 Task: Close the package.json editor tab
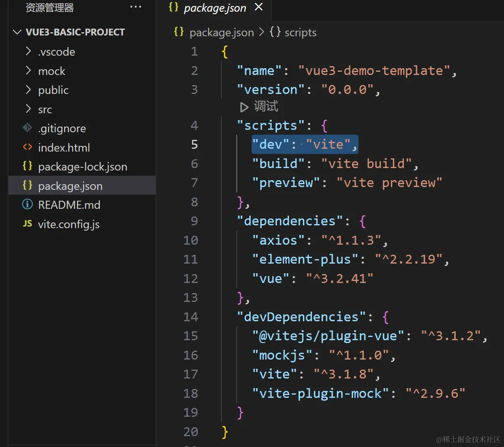tap(259, 7)
